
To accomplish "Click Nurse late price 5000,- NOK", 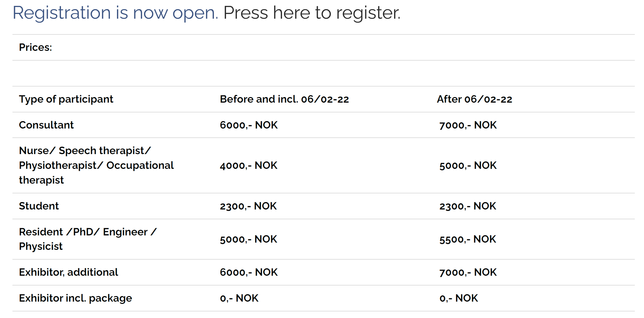I will click(467, 165).
